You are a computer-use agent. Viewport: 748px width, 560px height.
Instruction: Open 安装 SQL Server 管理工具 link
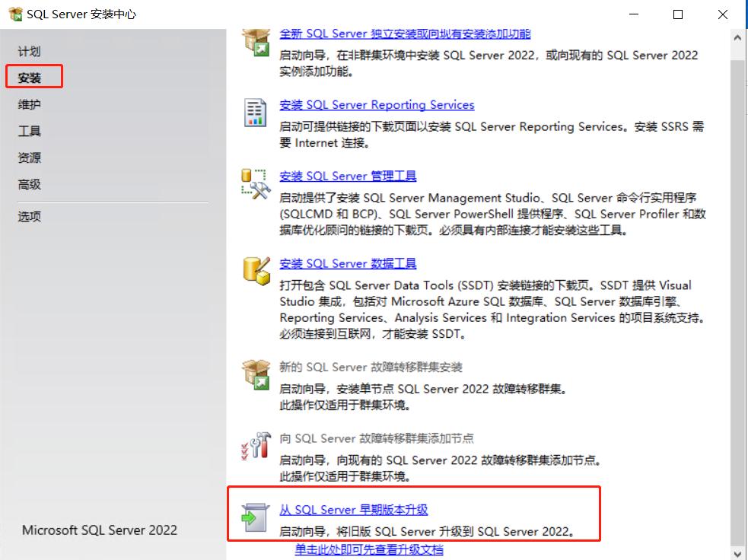[348, 176]
